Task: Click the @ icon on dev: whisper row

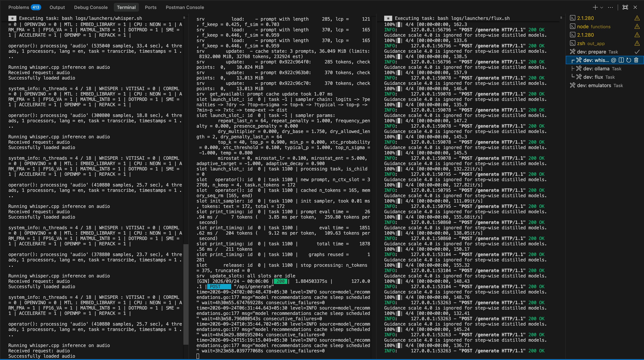Action: [613, 60]
